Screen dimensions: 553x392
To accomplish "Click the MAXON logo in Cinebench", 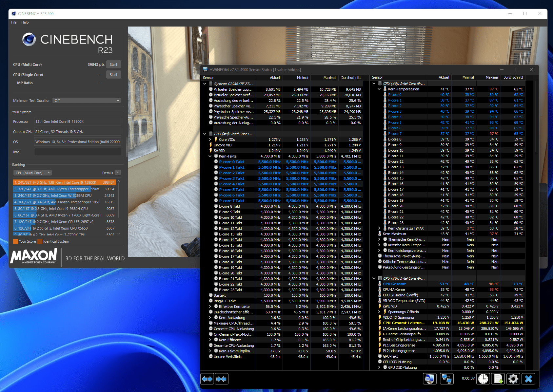I will [34, 256].
